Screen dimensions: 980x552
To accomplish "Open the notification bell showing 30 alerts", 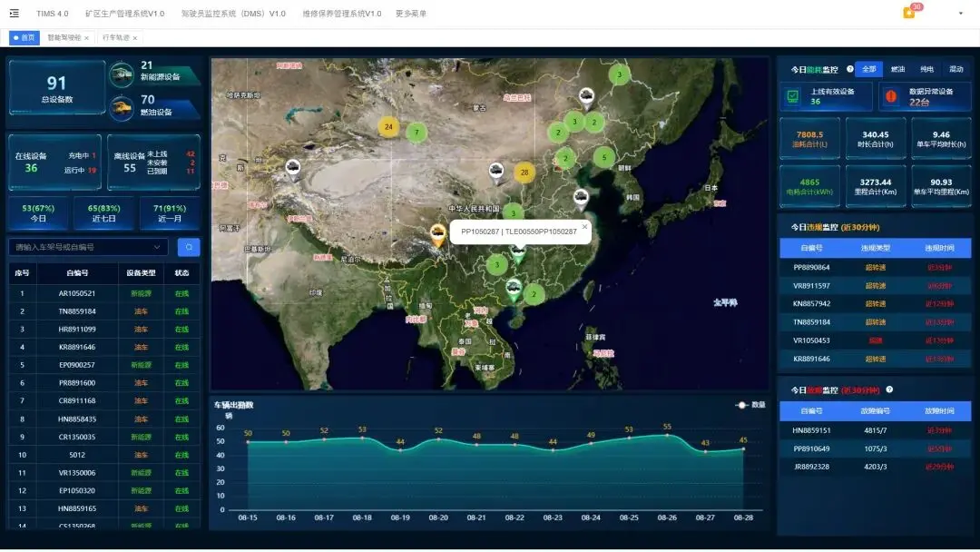I will pyautogui.click(x=909, y=13).
